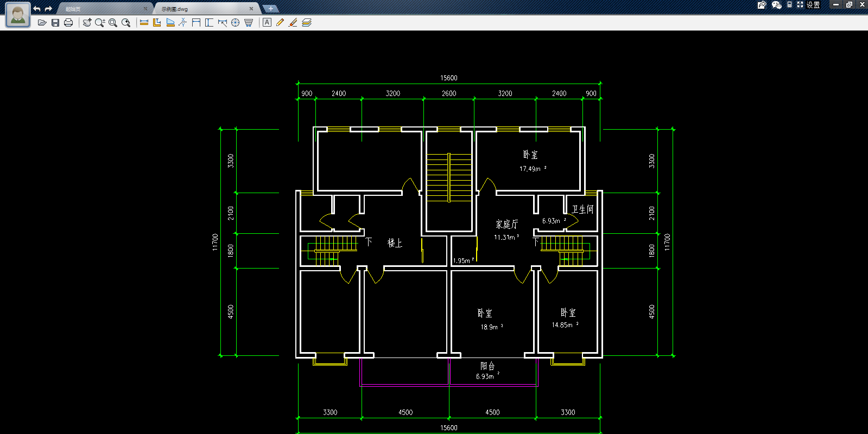
Task: Open the Layers manager stacked-sheets icon
Action: [307, 23]
